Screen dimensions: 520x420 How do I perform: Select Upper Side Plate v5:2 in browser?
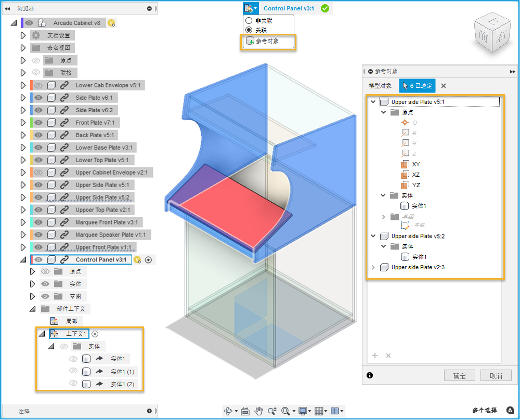102,197
